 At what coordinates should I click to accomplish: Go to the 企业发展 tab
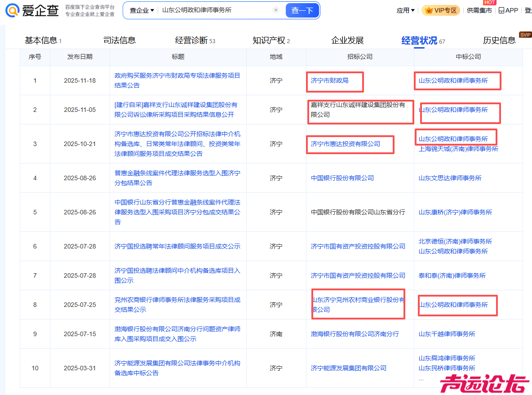347,40
